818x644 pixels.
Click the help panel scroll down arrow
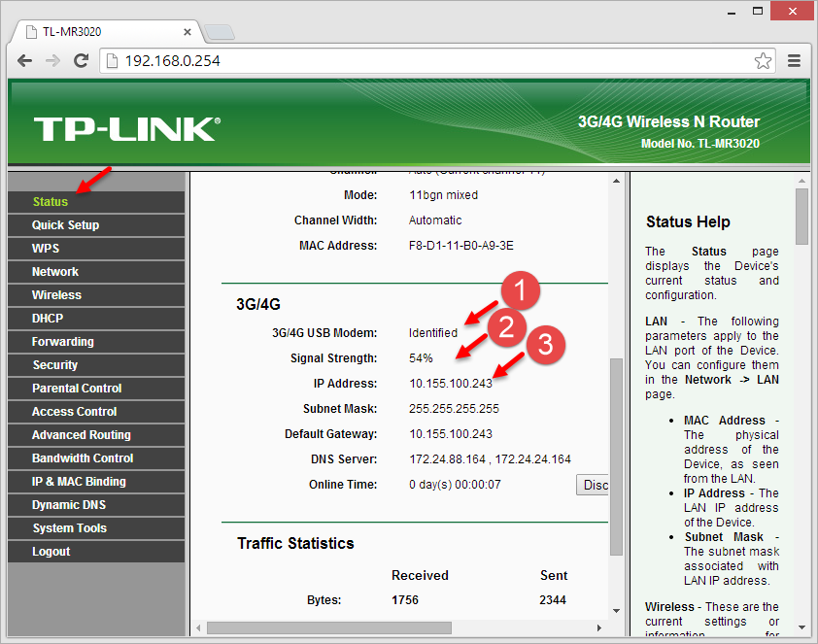click(x=801, y=627)
